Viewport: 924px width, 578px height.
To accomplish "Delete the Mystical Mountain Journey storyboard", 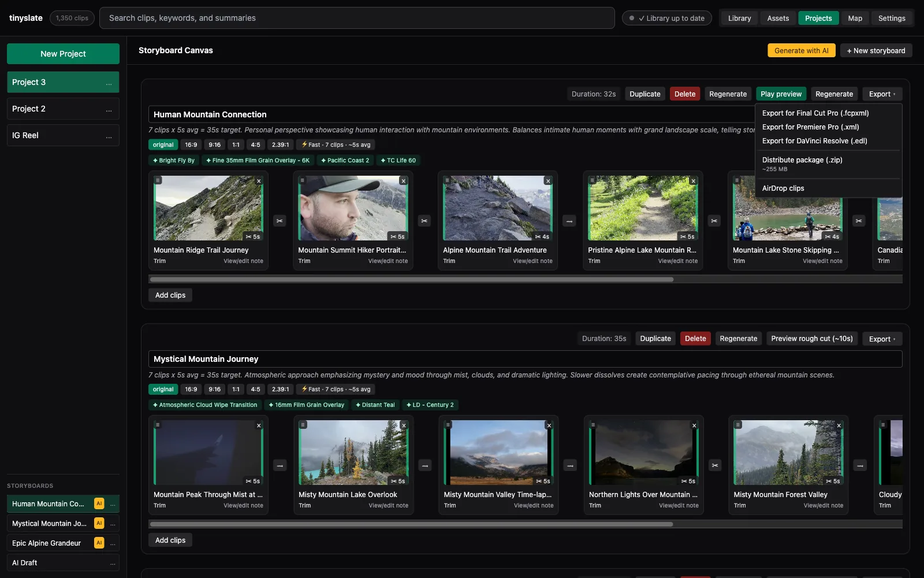I will point(695,339).
